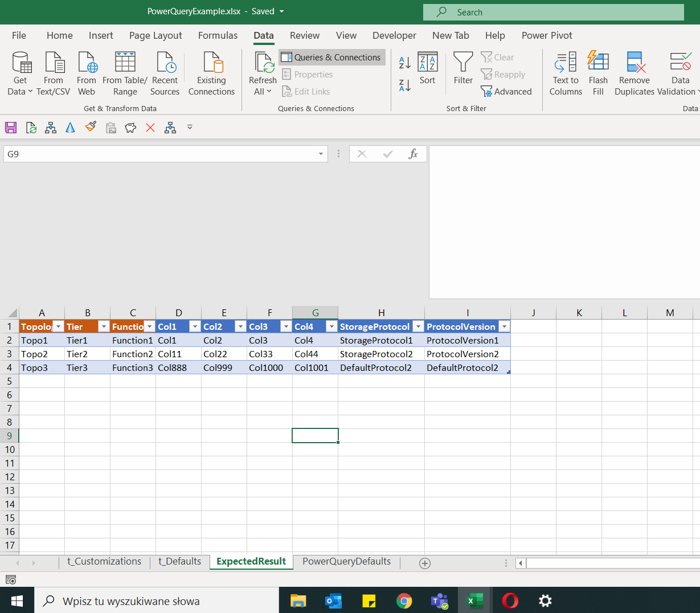The width and height of the screenshot is (700, 613).
Task: Select cell containing DefaultProtocol2 in column H
Action: [x=381, y=367]
